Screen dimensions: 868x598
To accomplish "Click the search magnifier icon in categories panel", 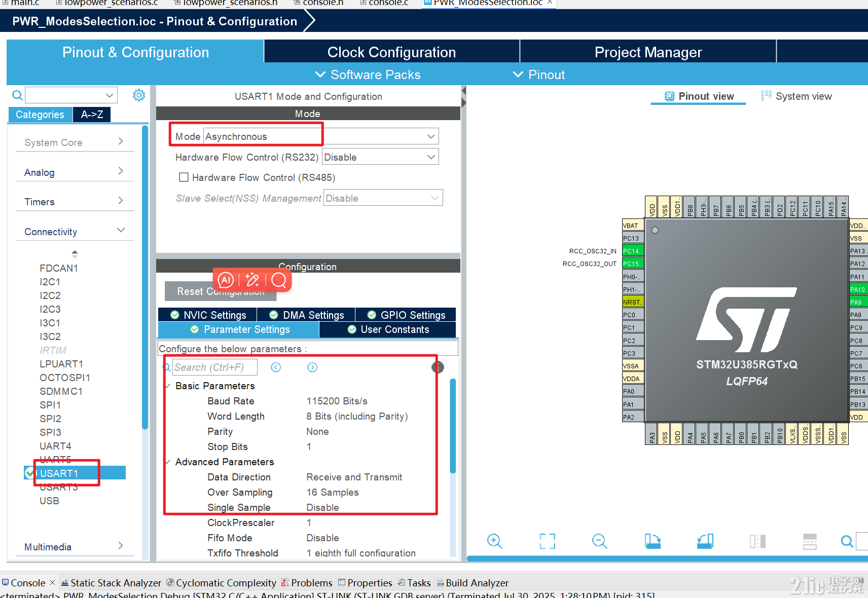I will tap(17, 95).
